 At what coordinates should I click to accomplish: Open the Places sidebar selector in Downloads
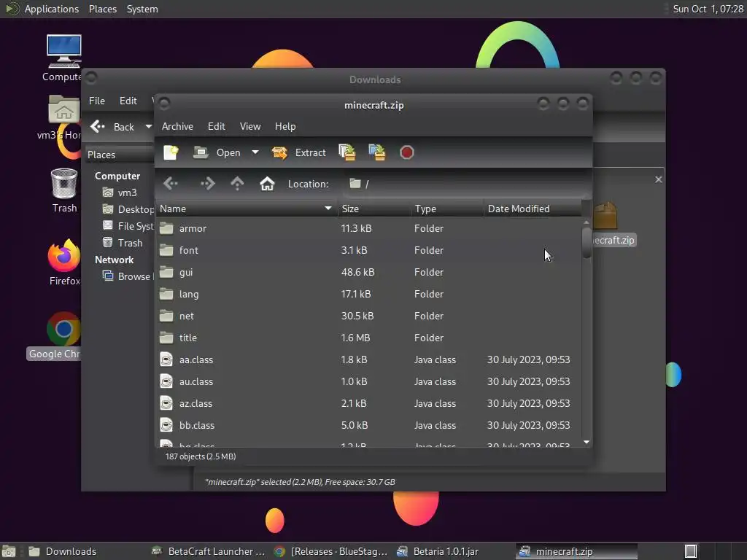click(119, 155)
